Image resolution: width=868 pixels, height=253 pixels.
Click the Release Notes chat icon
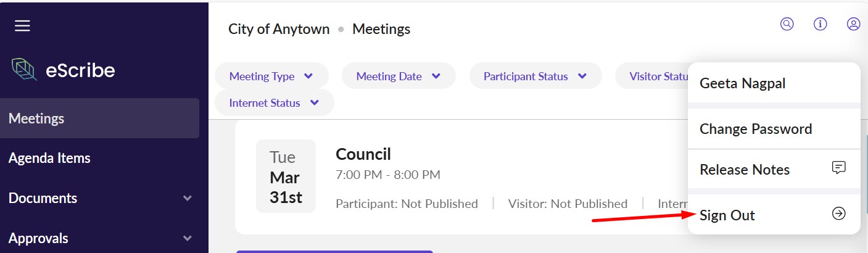point(838,167)
